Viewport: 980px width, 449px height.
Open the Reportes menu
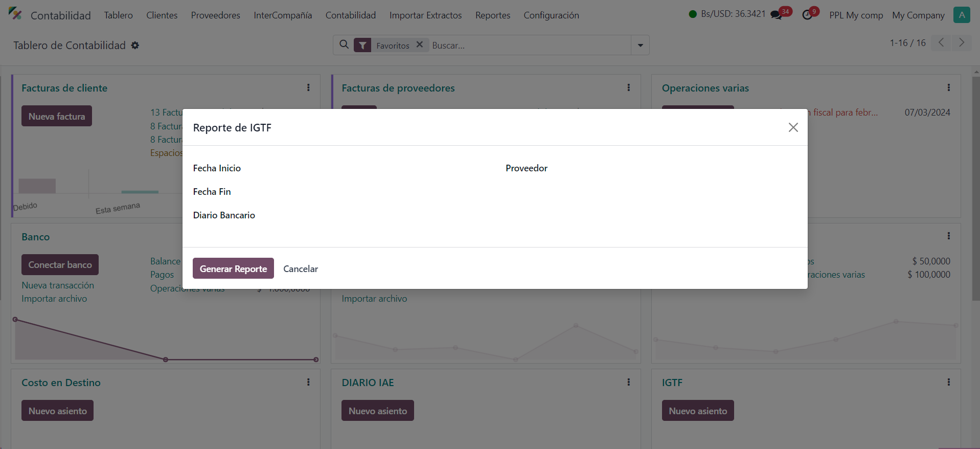(x=492, y=15)
